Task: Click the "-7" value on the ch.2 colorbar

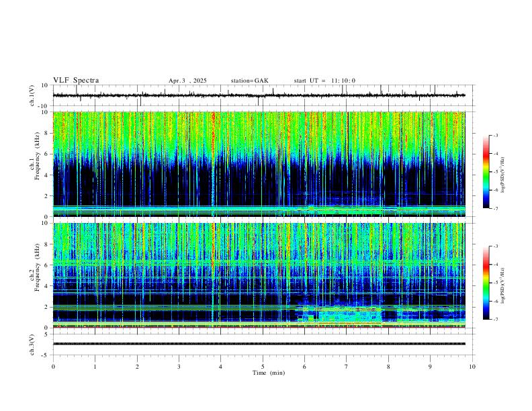Action: pos(495,319)
